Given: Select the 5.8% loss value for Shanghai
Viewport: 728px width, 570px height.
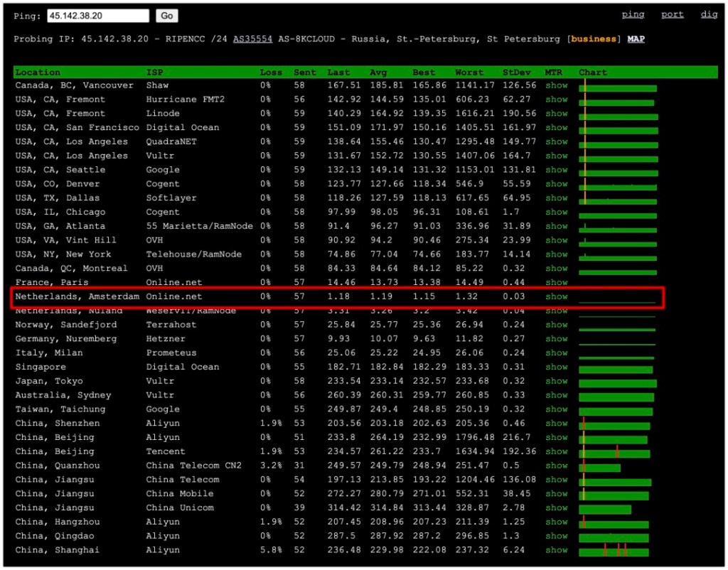Looking at the screenshot, I should coord(271,549).
